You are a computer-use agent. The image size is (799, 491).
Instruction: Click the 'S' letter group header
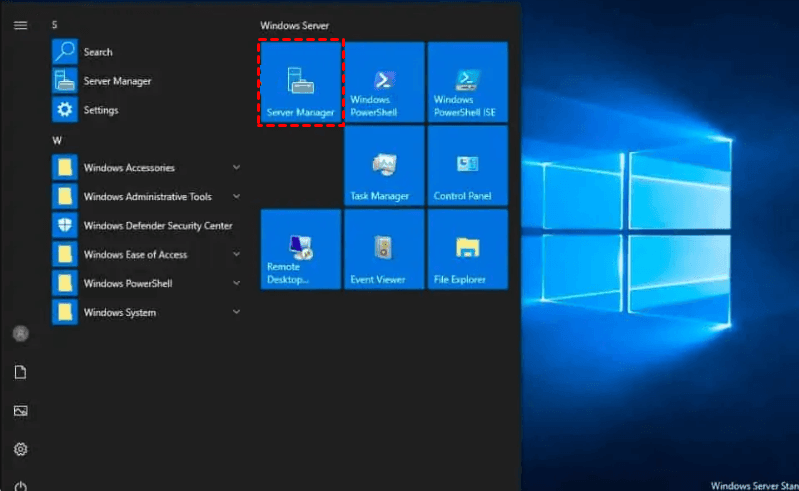click(x=55, y=25)
